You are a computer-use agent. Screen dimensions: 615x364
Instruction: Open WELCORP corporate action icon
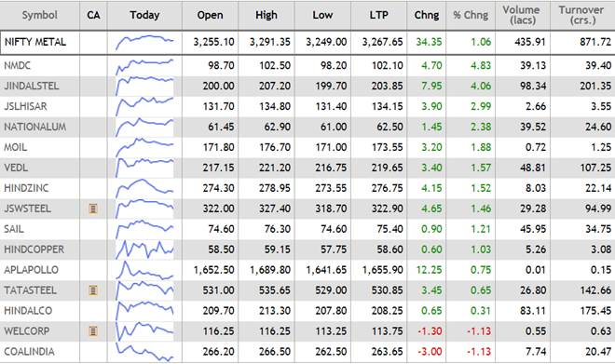pos(93,331)
